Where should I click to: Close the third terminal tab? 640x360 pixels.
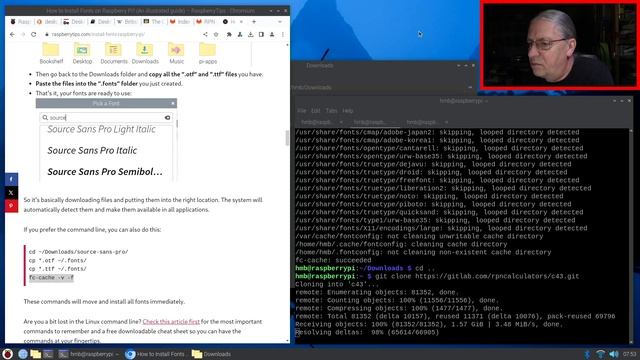[447, 122]
